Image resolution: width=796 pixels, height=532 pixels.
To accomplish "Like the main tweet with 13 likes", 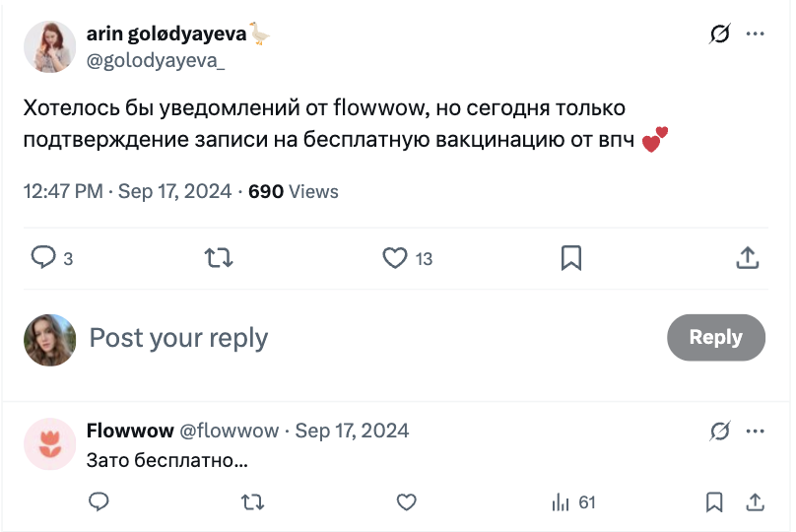I will coord(395,258).
